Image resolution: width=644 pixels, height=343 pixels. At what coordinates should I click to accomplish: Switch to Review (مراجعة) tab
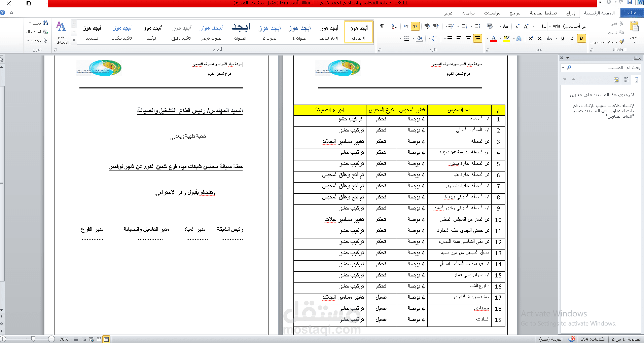468,13
